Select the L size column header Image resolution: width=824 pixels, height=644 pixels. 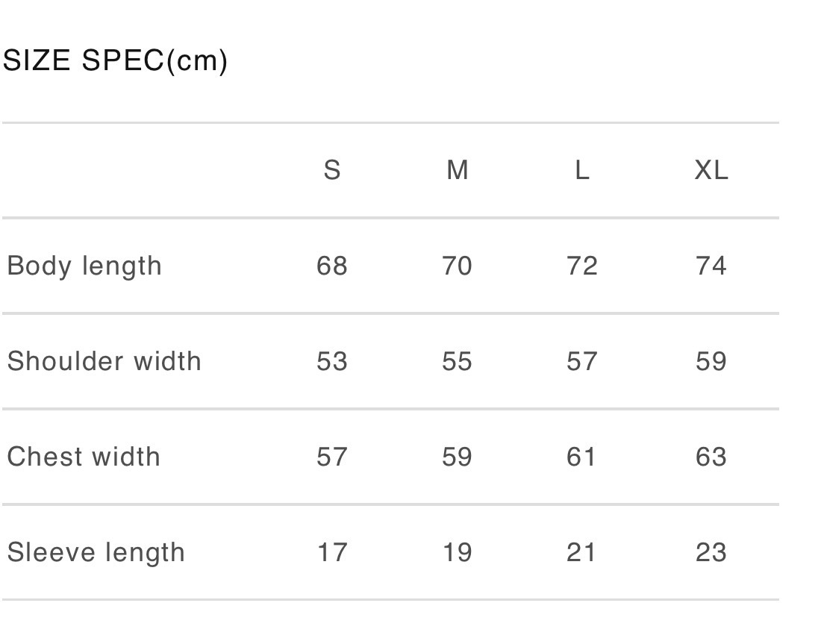coord(582,171)
